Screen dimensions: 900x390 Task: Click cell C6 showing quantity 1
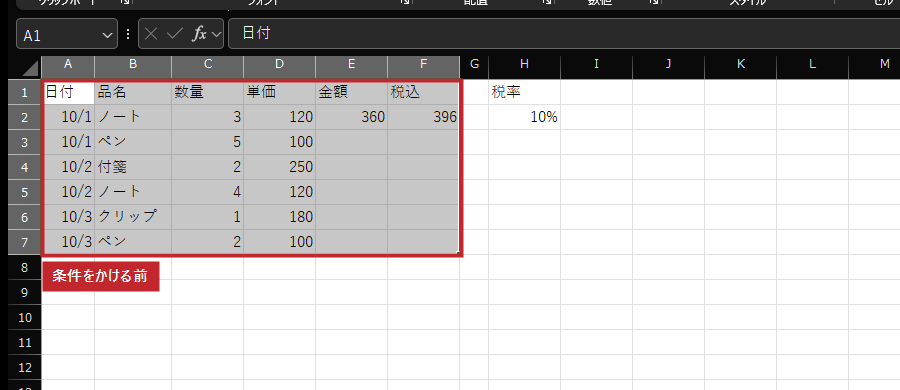tap(208, 217)
